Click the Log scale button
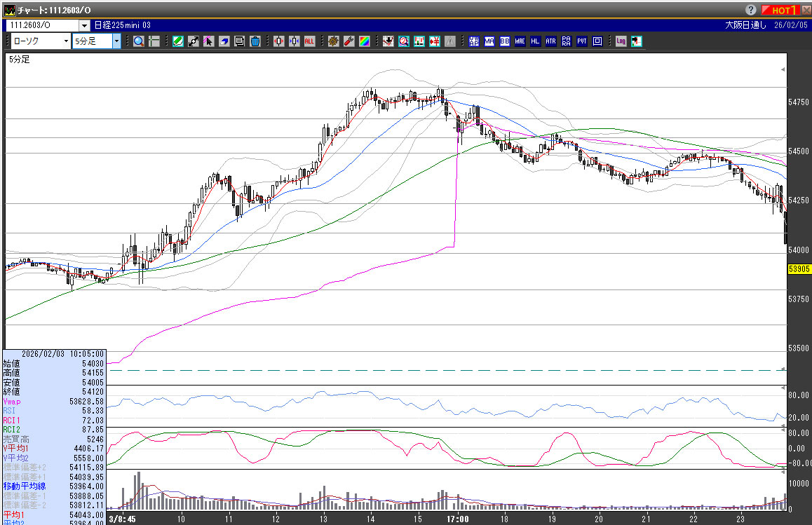The height and width of the screenshot is (525, 812). [x=621, y=41]
